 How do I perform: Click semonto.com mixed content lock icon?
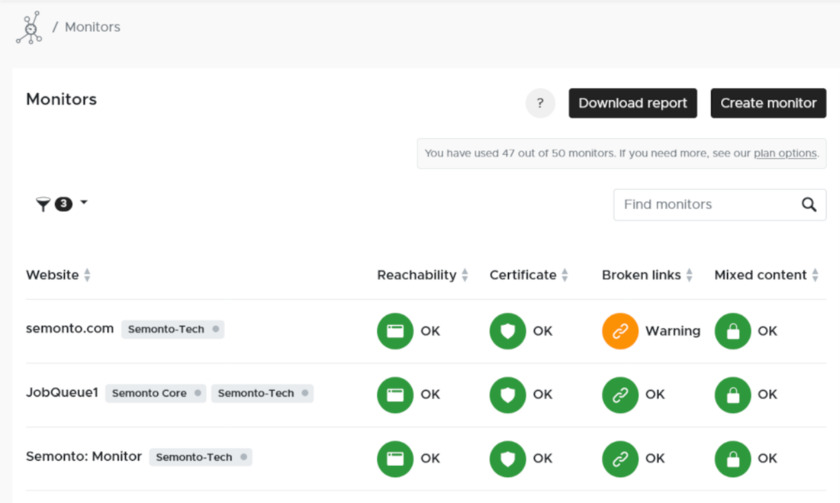[733, 331]
